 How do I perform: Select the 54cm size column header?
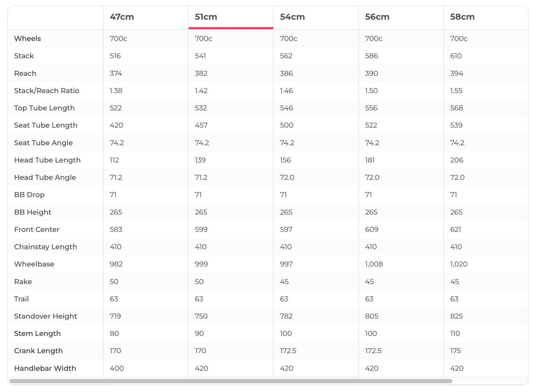click(x=292, y=17)
